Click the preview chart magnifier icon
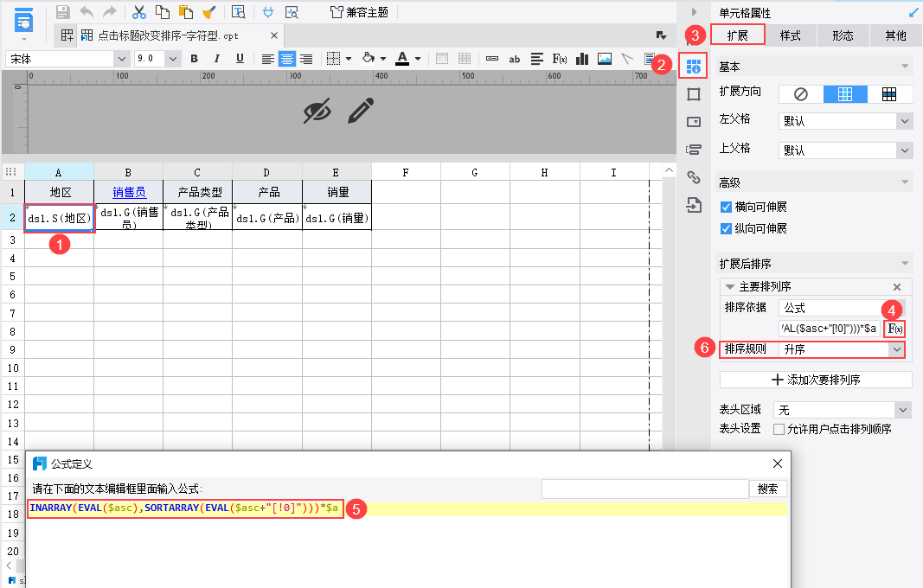The image size is (923, 588). 292,12
